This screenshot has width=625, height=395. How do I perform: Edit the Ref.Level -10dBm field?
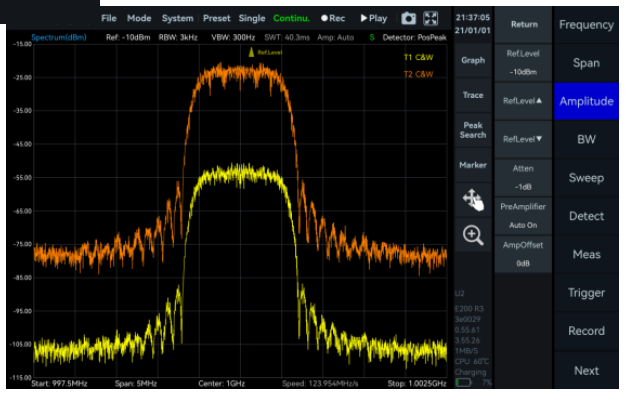click(x=524, y=63)
